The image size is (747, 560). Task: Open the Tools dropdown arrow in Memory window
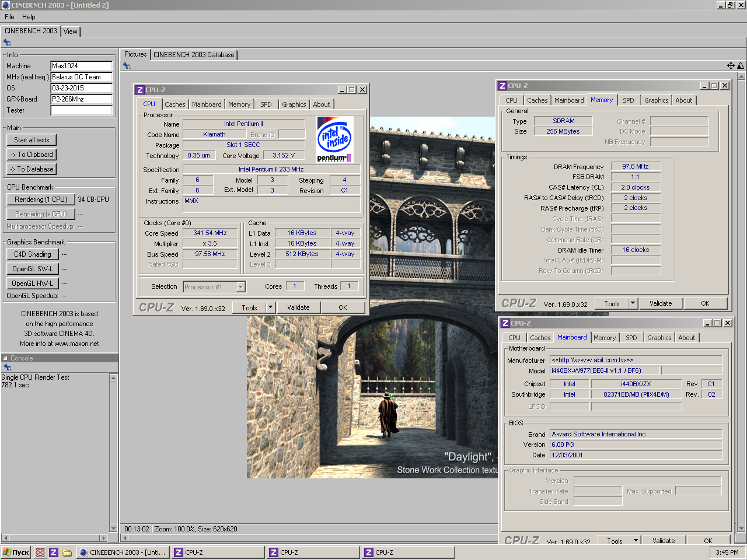pos(633,303)
